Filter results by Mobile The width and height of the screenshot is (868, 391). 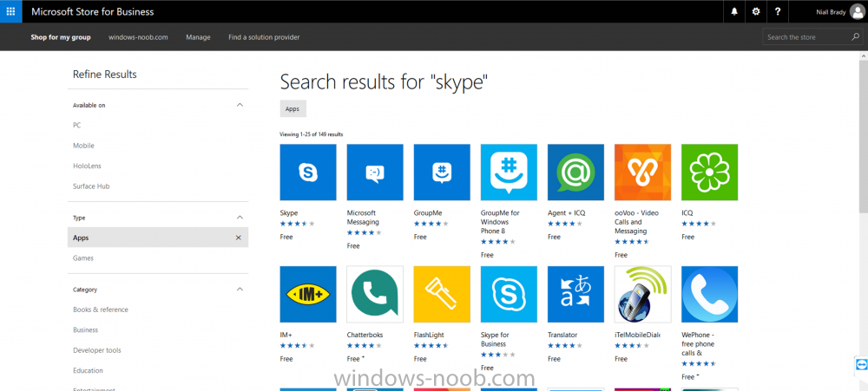click(83, 146)
